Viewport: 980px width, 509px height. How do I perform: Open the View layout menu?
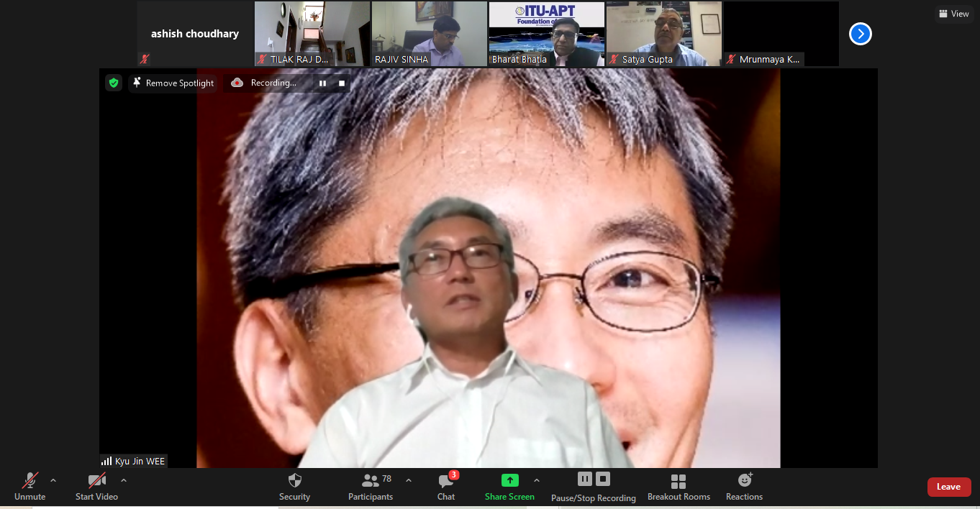(x=953, y=14)
